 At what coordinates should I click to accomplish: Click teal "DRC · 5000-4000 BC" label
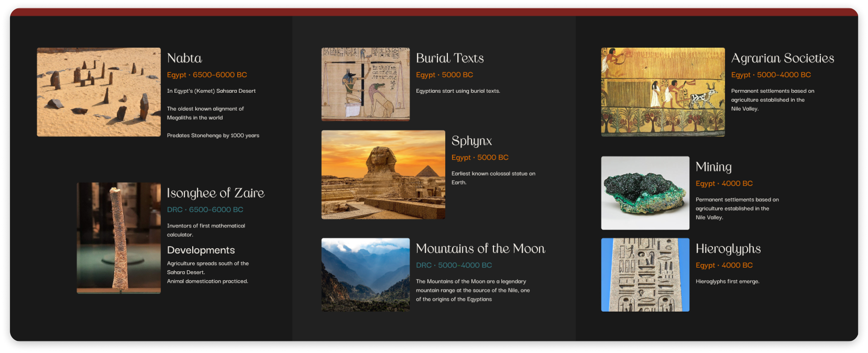[454, 265]
